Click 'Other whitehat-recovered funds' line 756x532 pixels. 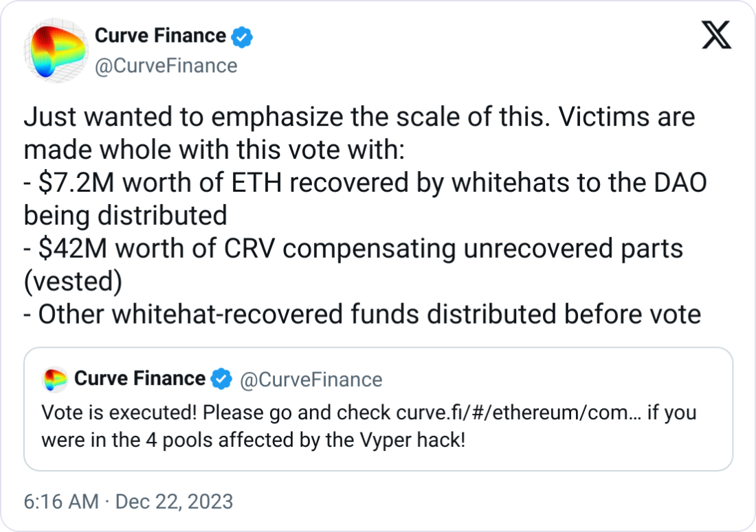pyautogui.click(x=362, y=315)
